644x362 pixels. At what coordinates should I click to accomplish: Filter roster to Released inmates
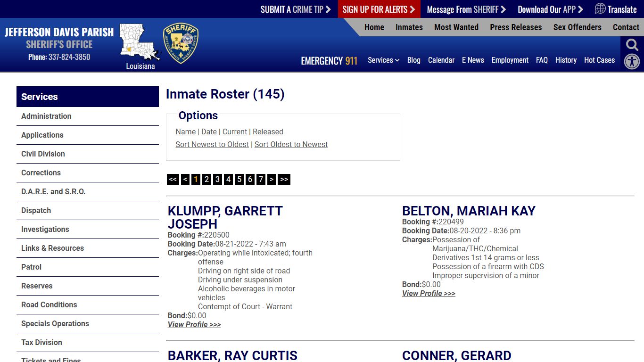click(x=268, y=132)
